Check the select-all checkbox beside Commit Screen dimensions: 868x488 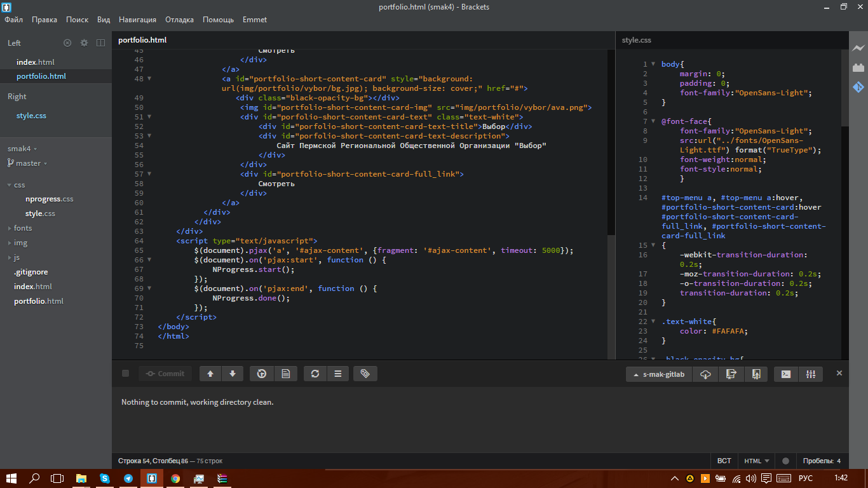(x=126, y=374)
